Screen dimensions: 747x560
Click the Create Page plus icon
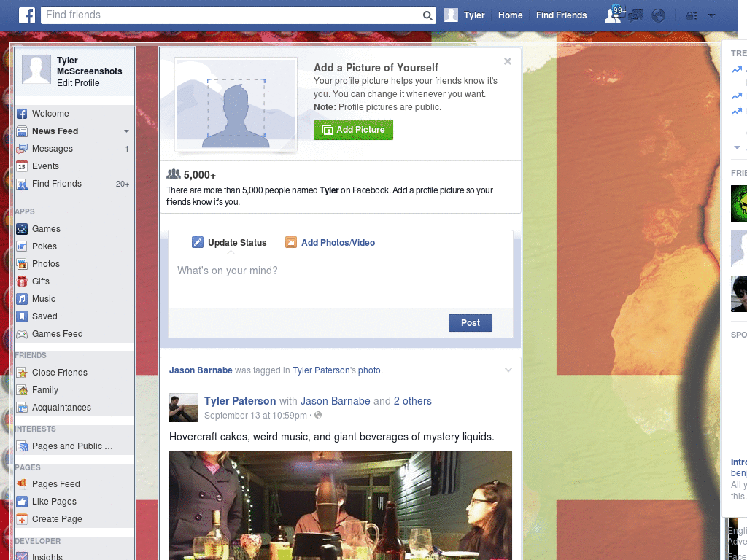(22, 519)
